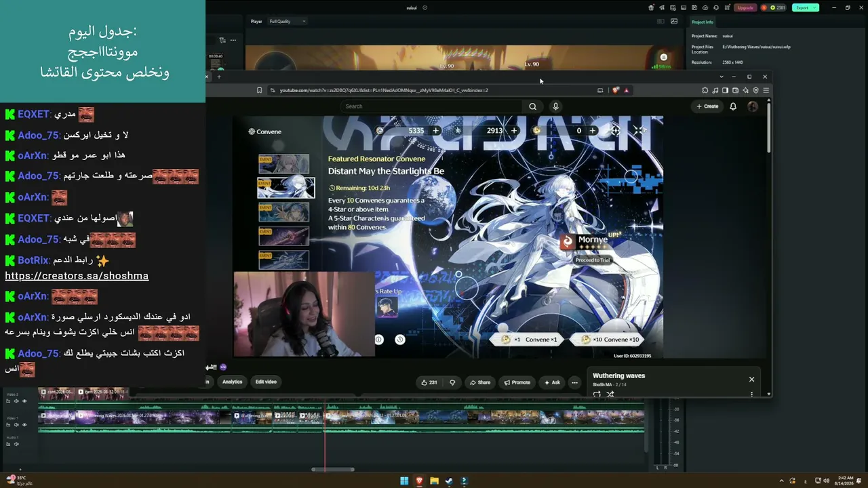Click the plus beside the 2913 currency counter
The width and height of the screenshot is (868, 488).
514,131
